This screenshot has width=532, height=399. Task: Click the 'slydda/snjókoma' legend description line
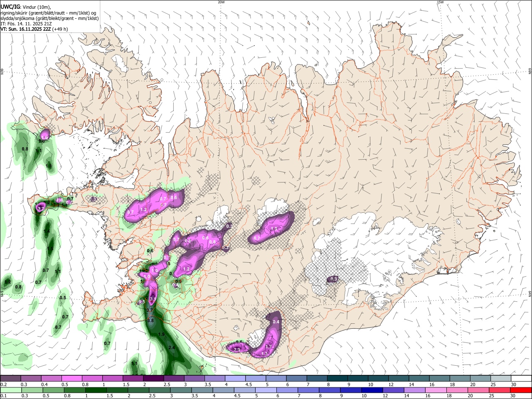pos(49,18)
